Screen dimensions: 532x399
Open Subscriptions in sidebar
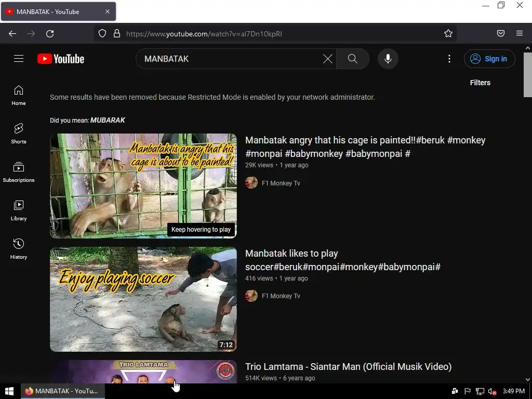click(19, 172)
